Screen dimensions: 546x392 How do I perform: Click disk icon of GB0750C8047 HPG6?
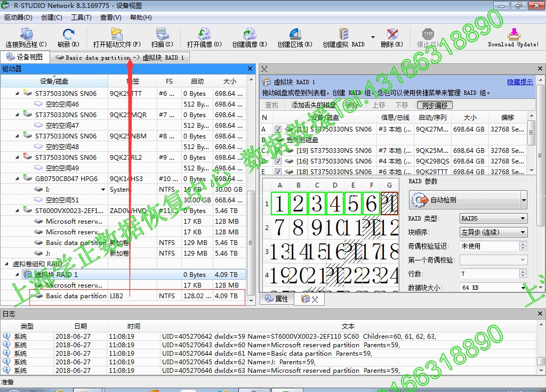click(x=28, y=178)
